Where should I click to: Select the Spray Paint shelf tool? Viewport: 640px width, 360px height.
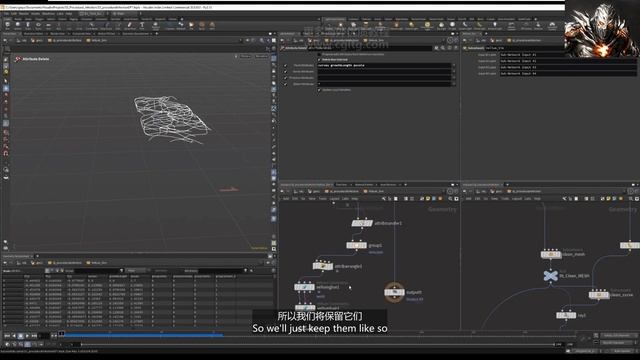(x=130, y=26)
